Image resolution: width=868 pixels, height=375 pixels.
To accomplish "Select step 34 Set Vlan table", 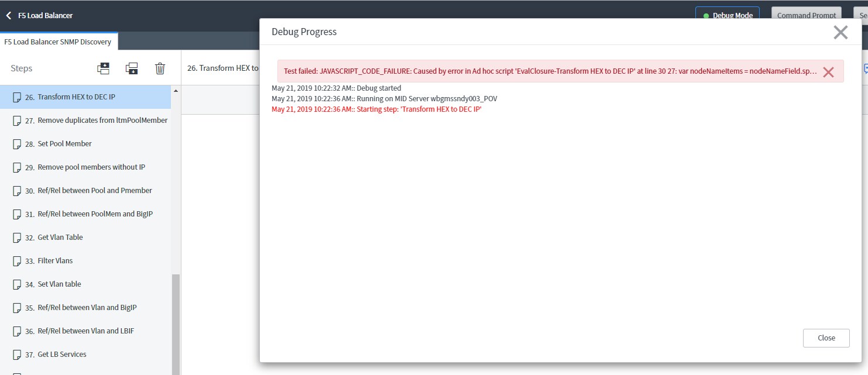I will pos(85,284).
